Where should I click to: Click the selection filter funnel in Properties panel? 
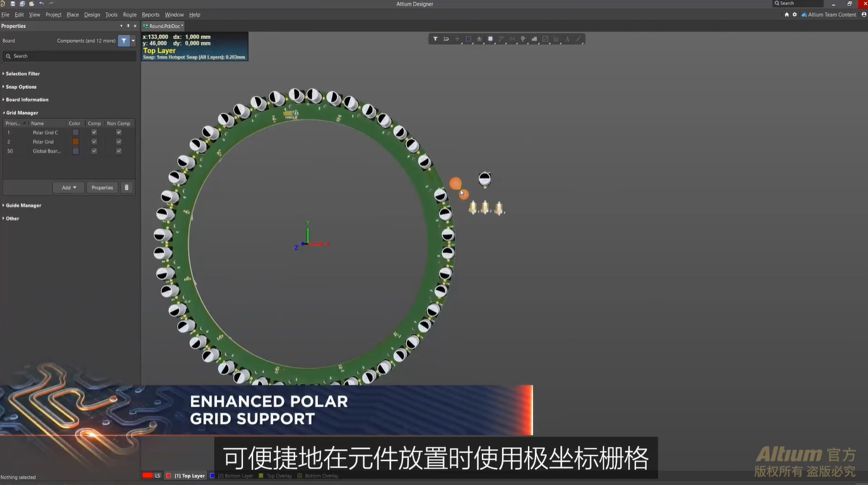[124, 41]
